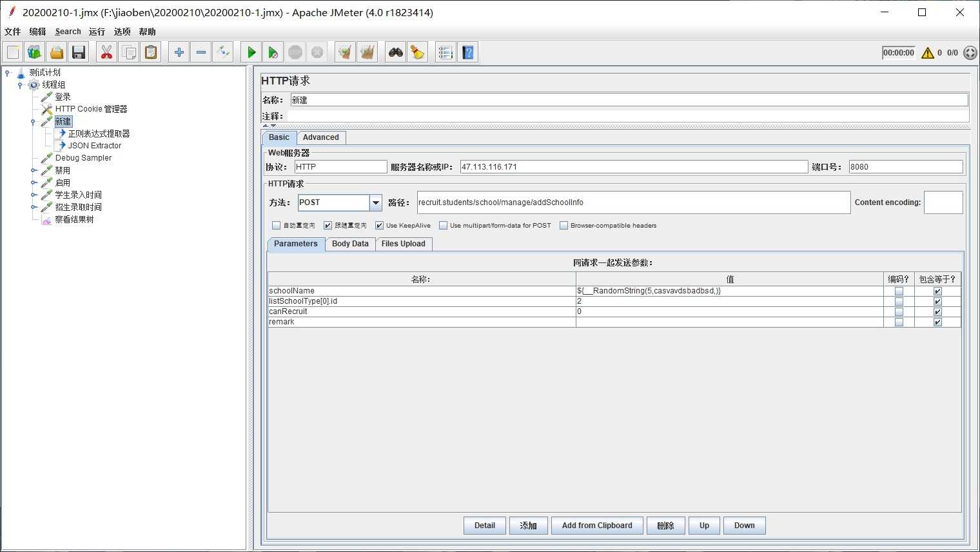This screenshot has height=552, width=980.
Task: Open the 运行 menu
Action: [97, 32]
